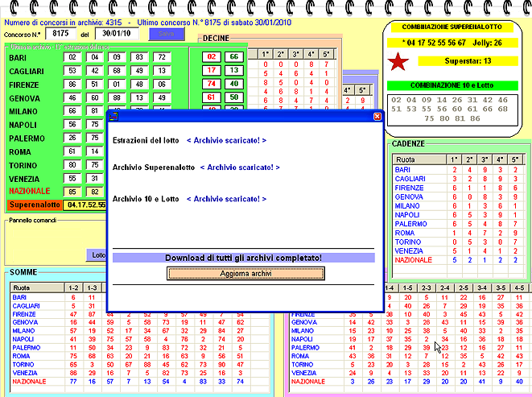The image size is (532, 397).
Task: Click box 50 in GENOVA row
Action: click(234, 97)
